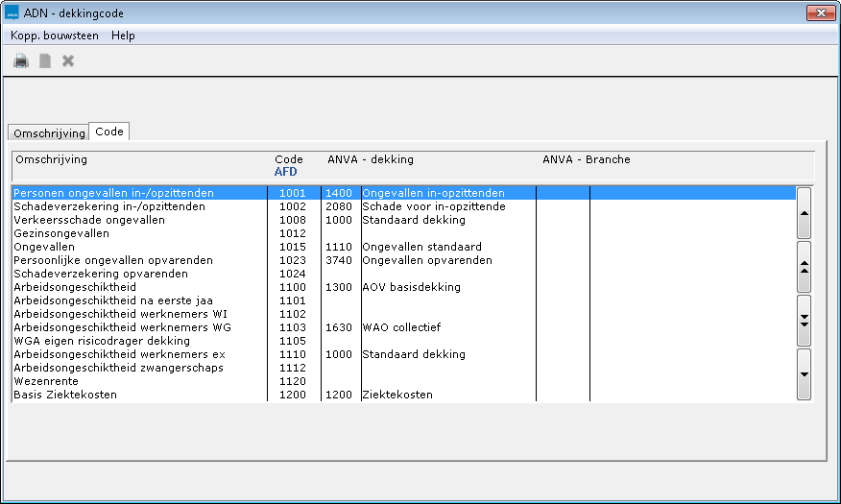Click the new document icon in toolbar

click(44, 61)
